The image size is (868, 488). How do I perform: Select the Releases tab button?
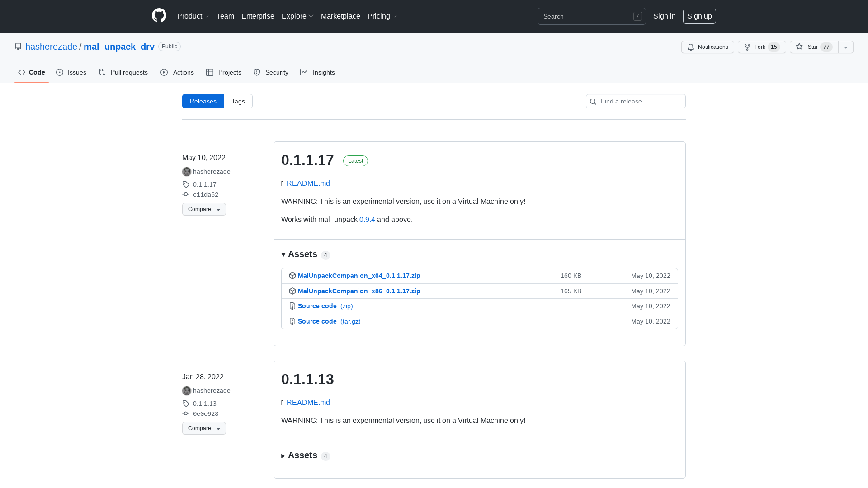203,101
